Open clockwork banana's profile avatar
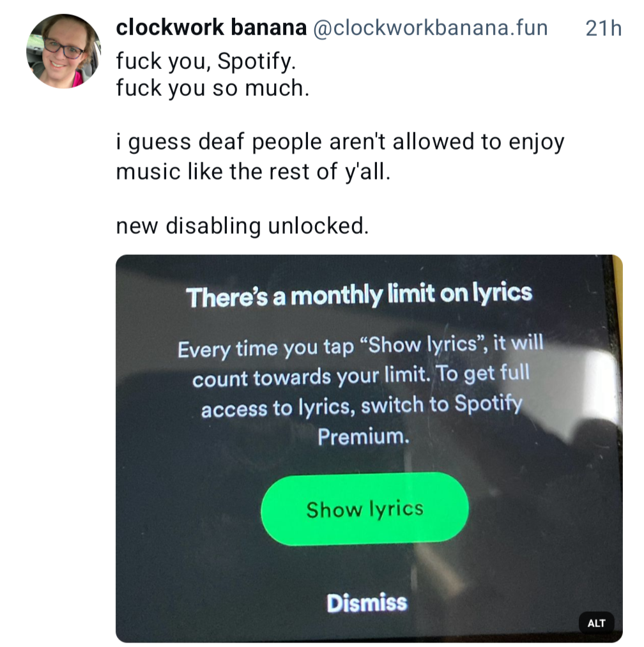The width and height of the screenshot is (644, 647). coord(63,51)
